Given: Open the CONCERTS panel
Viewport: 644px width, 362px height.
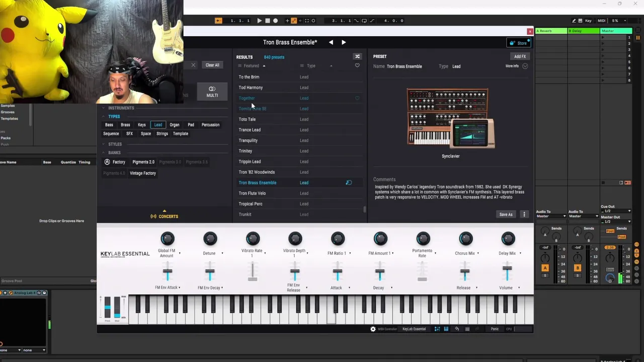Looking at the screenshot, I should [164, 216].
